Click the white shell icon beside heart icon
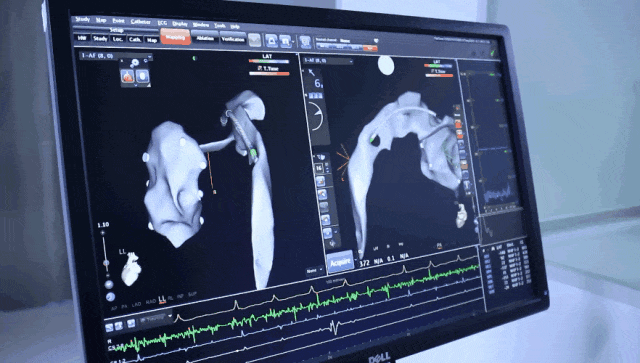Image resolution: width=640 pixels, height=363 pixels. point(143,76)
